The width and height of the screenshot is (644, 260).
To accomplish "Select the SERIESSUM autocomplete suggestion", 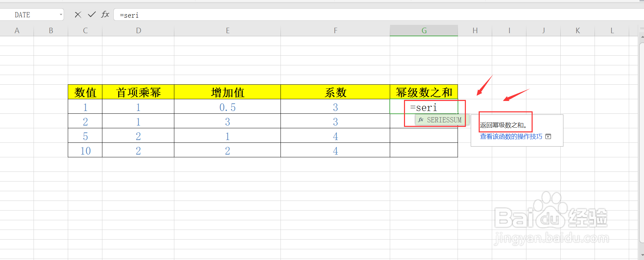I will pos(442,120).
